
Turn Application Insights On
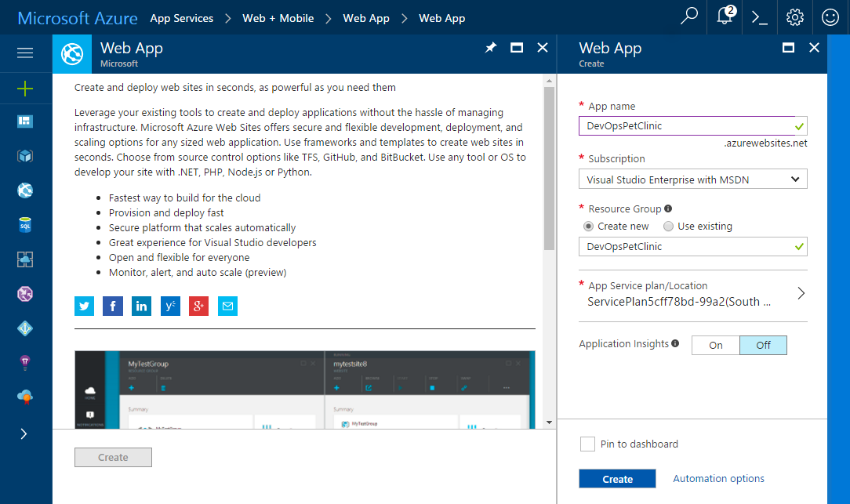(716, 345)
